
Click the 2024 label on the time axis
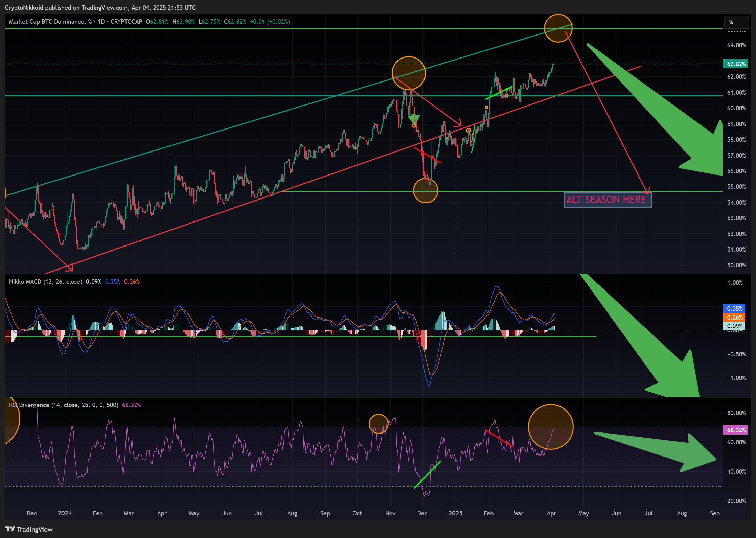click(x=65, y=513)
